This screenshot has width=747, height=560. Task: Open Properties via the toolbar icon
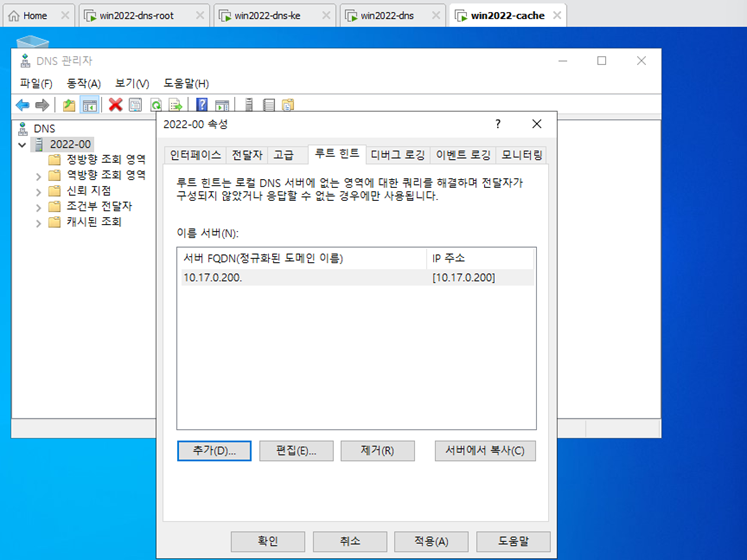tap(136, 105)
